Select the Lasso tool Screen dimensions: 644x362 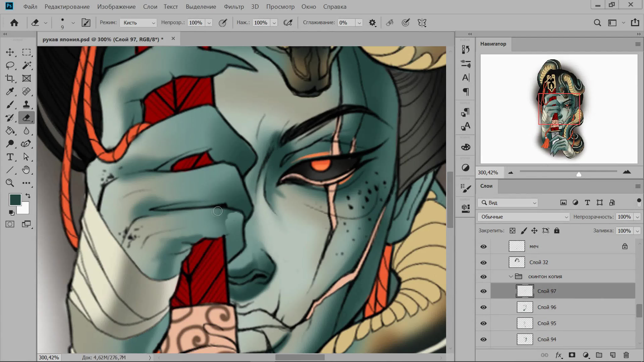click(x=10, y=66)
